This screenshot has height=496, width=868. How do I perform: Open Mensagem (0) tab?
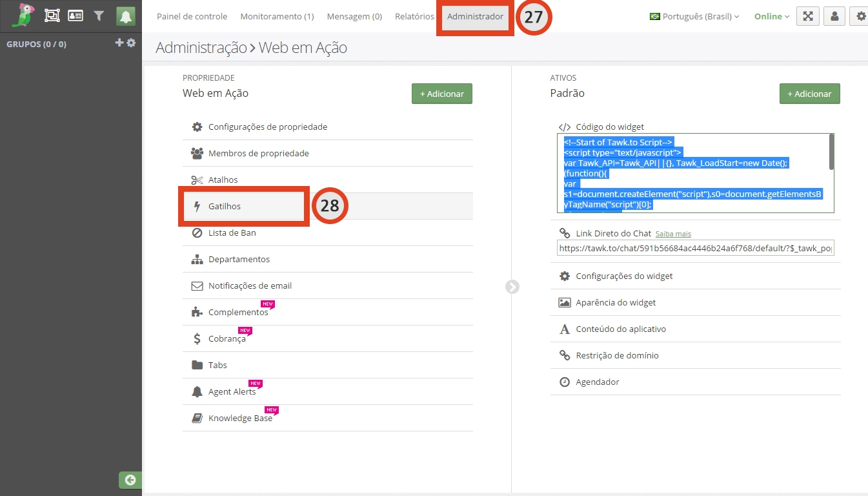click(354, 16)
